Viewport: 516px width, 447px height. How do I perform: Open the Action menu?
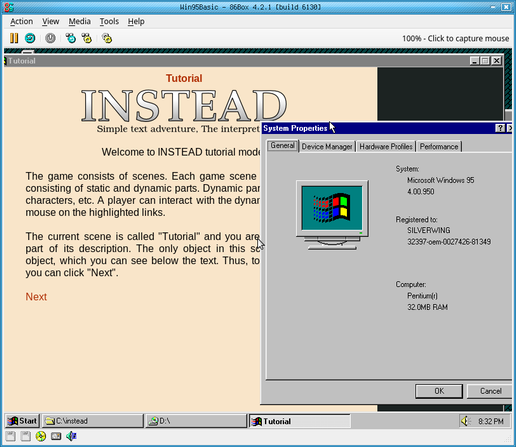(21, 21)
